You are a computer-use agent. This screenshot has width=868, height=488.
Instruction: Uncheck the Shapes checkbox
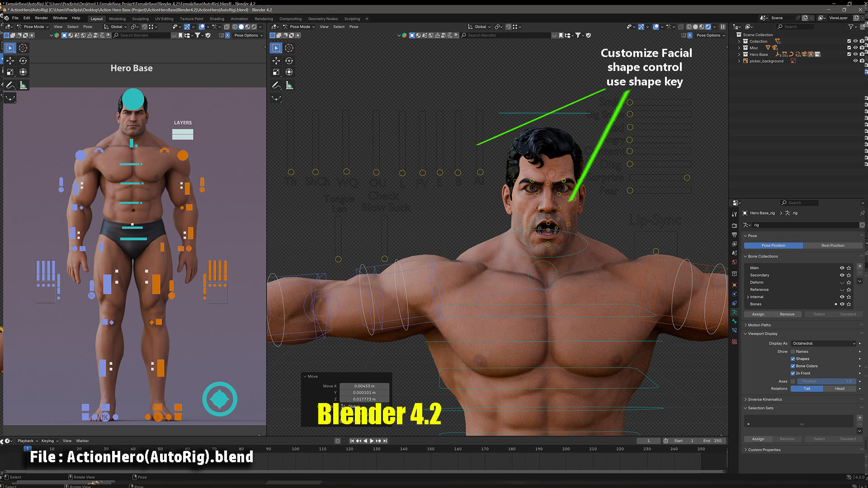coord(793,359)
